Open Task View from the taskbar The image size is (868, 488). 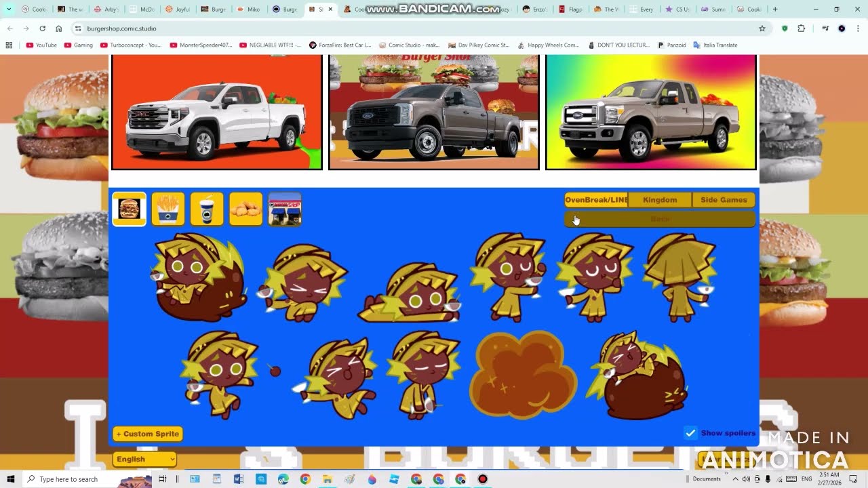point(163,479)
